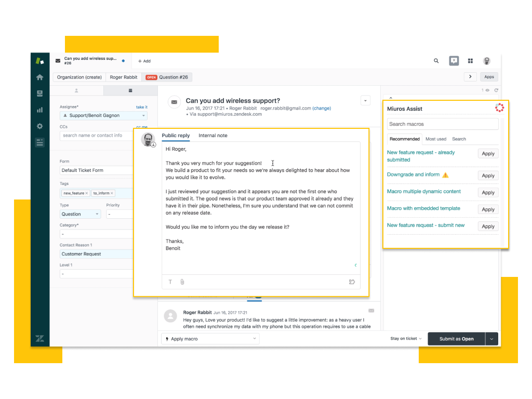Open the Views icon in sidebar

coord(39,94)
